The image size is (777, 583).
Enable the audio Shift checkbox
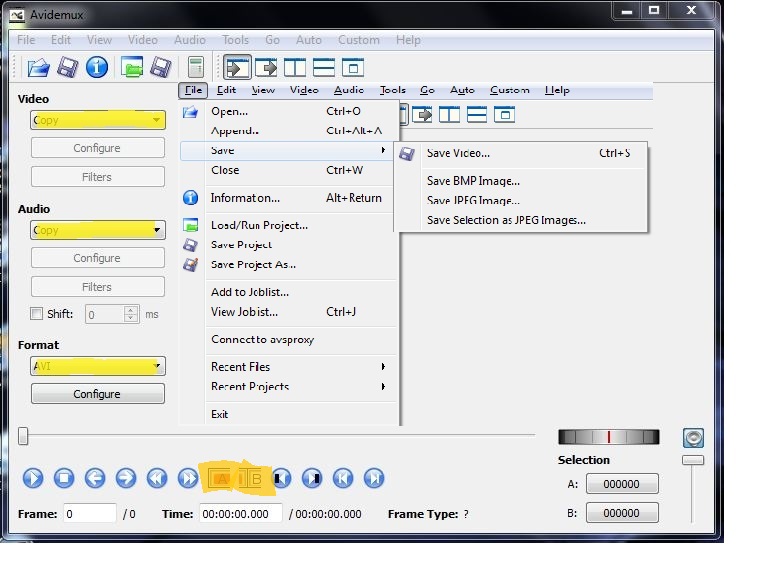(x=37, y=314)
